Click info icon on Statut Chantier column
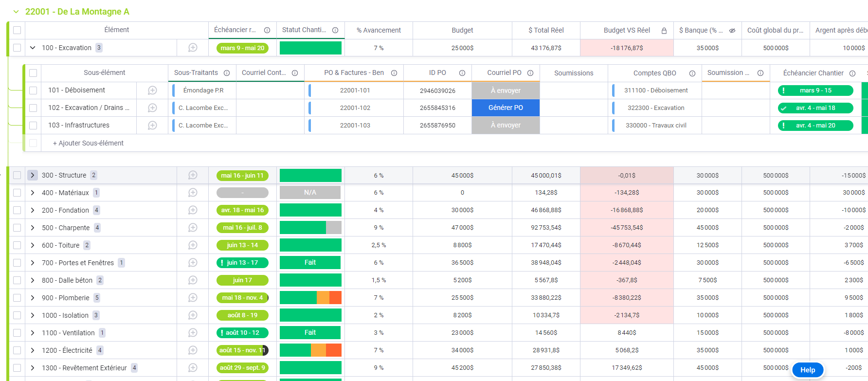Viewport: 868px width, 381px height. 335,30
